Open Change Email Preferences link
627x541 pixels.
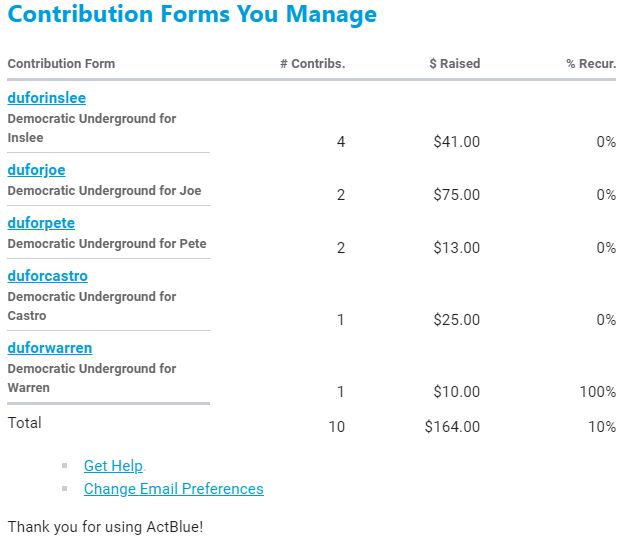point(174,489)
